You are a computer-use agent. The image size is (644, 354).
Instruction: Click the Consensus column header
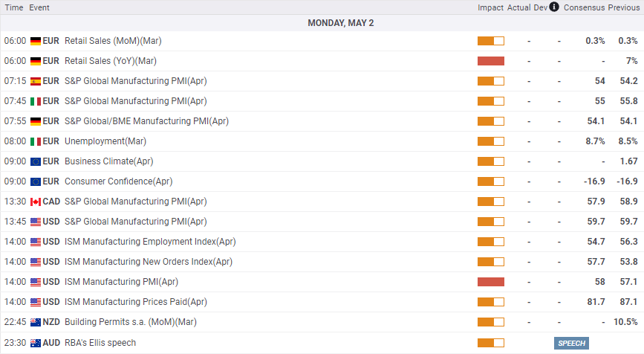(585, 7)
